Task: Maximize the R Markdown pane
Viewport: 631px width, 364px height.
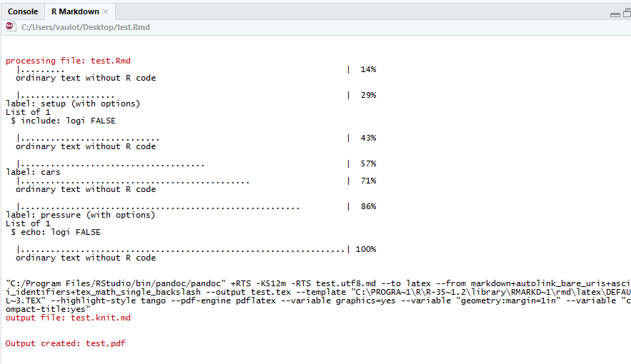Action: (x=627, y=14)
